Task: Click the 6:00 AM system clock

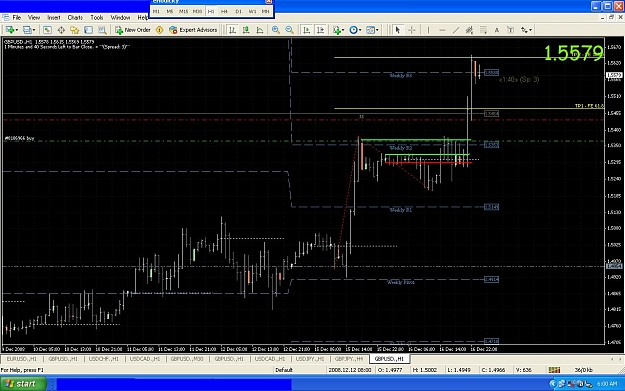Action: click(x=607, y=384)
